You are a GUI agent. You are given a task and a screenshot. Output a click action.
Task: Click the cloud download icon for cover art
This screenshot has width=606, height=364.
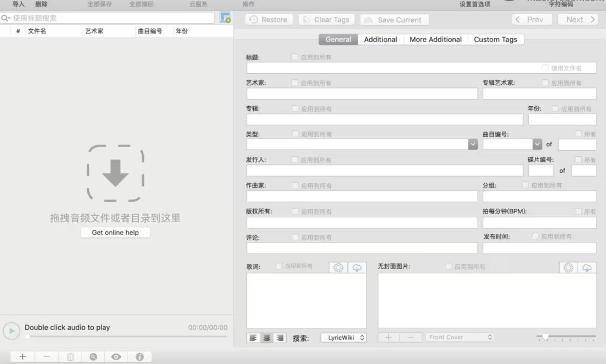pos(587,268)
